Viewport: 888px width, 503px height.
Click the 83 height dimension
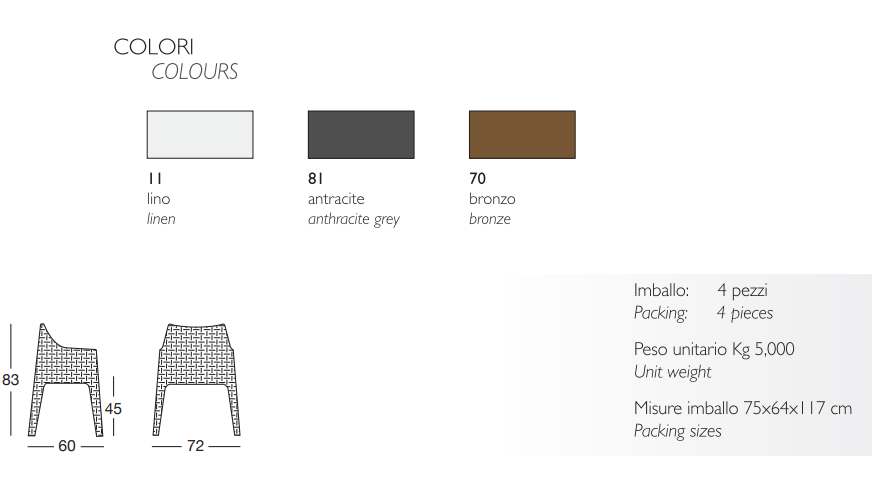[11, 380]
